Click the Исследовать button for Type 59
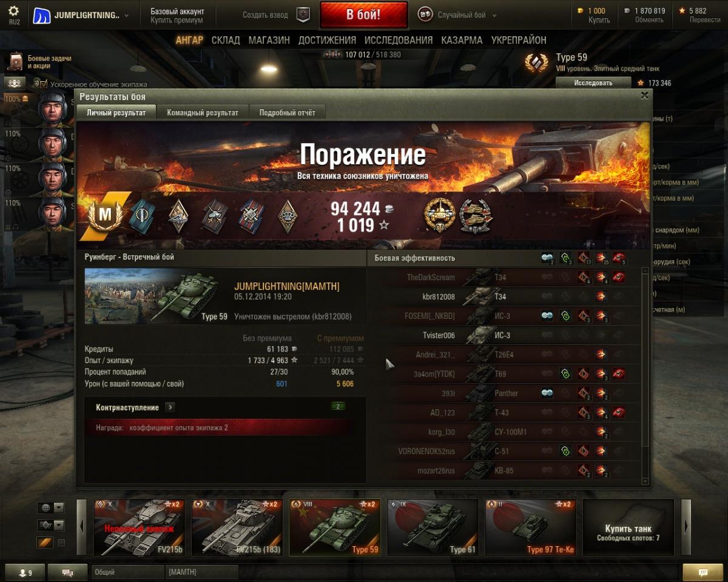 coord(593,82)
